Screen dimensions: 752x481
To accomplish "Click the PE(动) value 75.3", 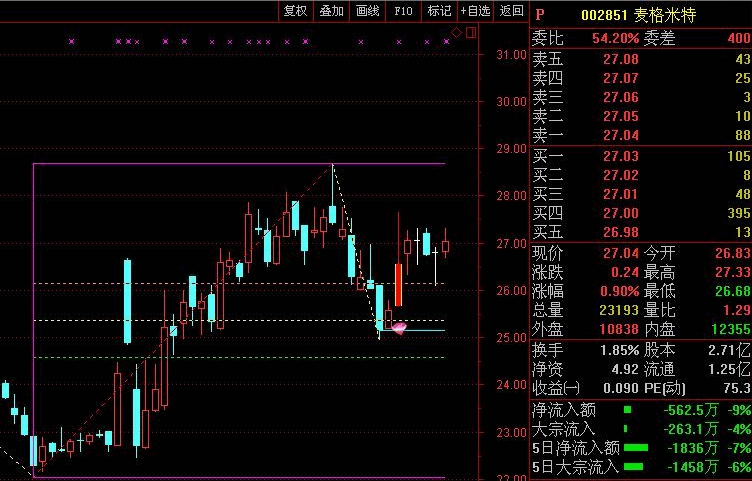I will click(x=739, y=388).
